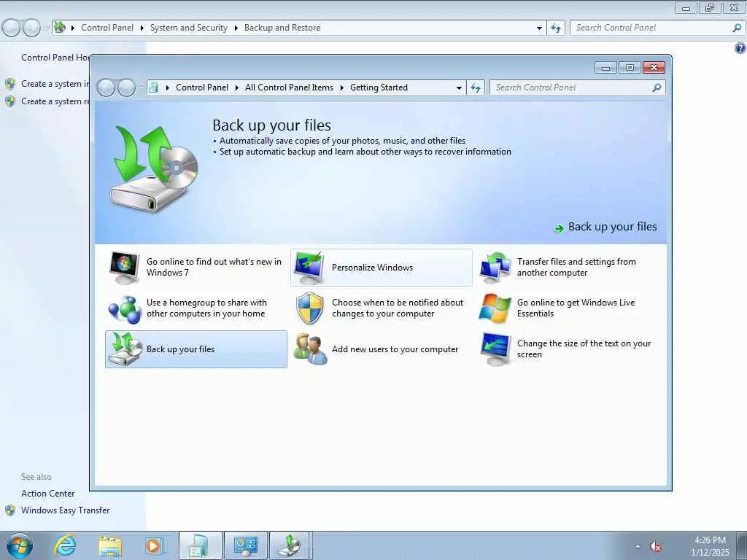The height and width of the screenshot is (560, 747).
Task: Click refresh icon in Getting Started address bar
Action: (x=476, y=87)
